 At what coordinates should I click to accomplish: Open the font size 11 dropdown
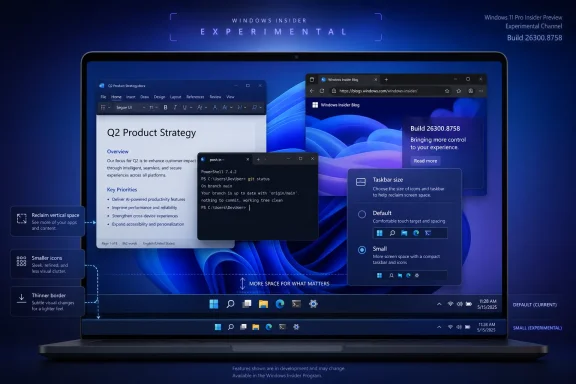[153, 107]
